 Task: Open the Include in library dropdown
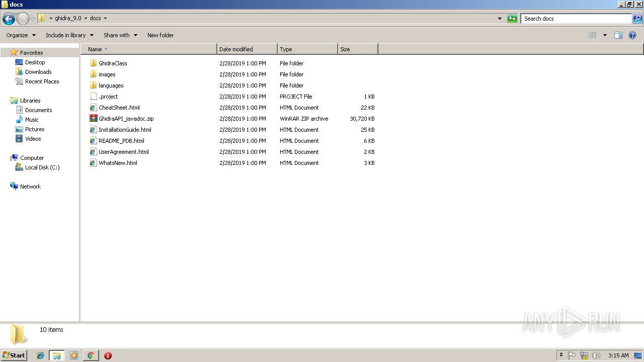pyautogui.click(x=69, y=35)
